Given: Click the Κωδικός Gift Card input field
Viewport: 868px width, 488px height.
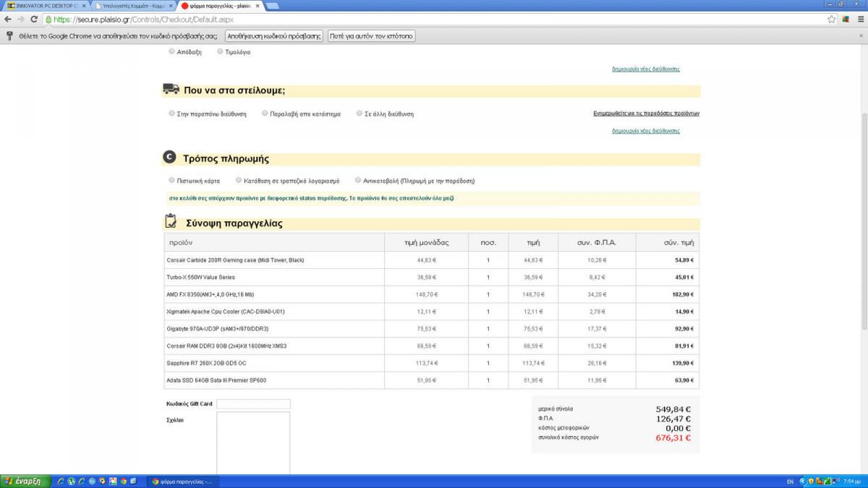Looking at the screenshot, I should point(253,403).
